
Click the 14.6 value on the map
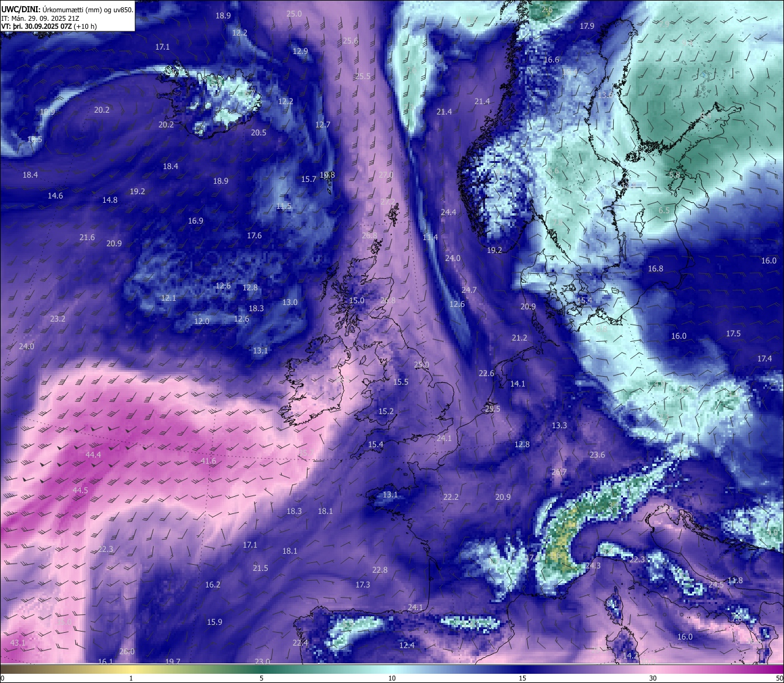pos(55,195)
